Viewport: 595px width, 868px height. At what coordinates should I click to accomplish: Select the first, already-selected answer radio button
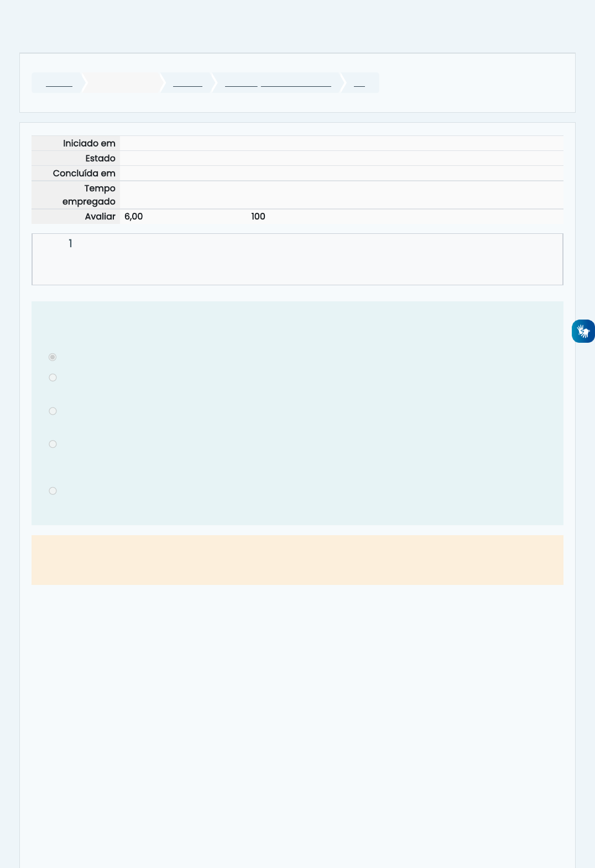(x=53, y=357)
